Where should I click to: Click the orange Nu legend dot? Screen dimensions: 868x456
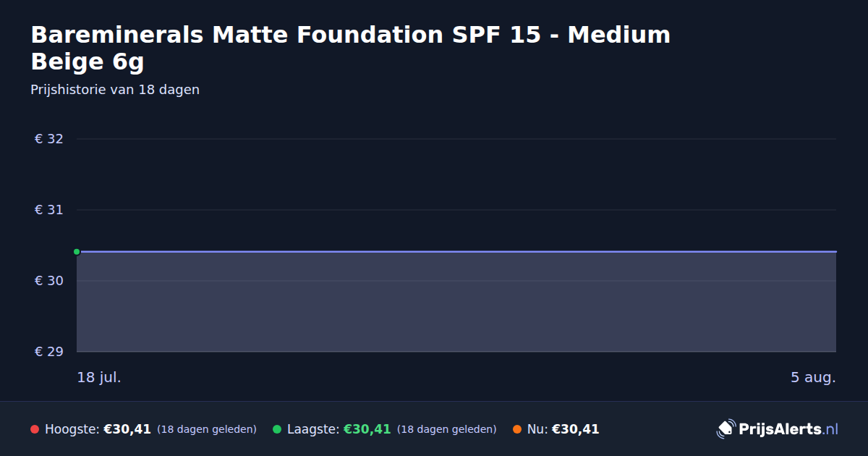click(x=517, y=429)
